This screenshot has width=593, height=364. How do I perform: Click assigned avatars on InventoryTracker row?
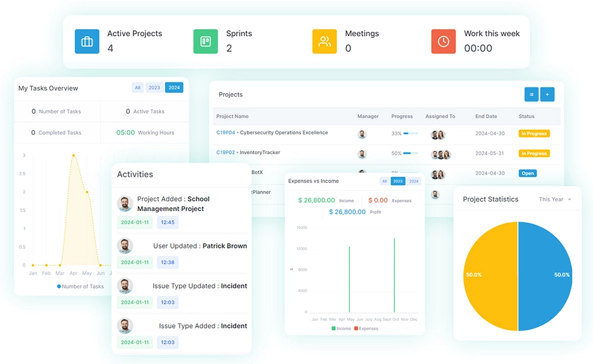click(441, 155)
